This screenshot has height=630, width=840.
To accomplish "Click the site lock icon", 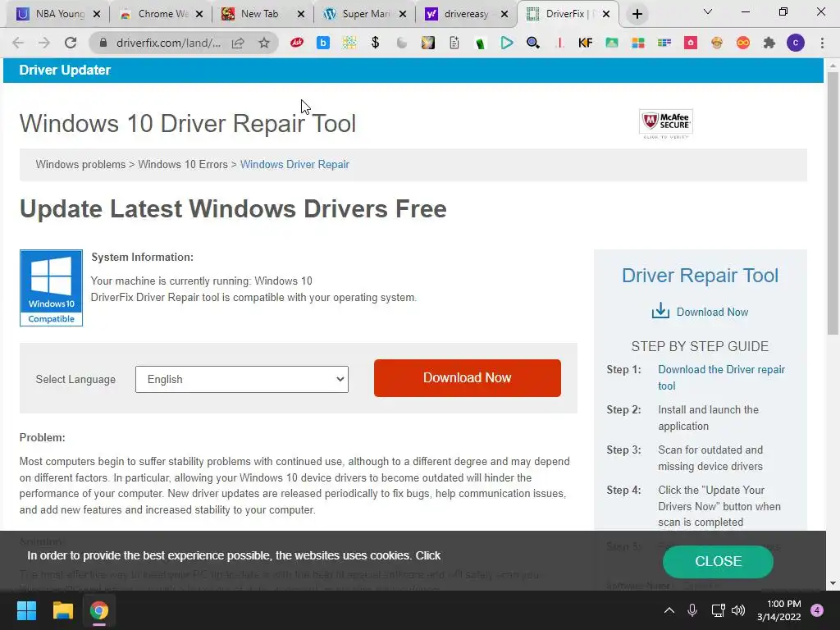I will click(x=103, y=43).
